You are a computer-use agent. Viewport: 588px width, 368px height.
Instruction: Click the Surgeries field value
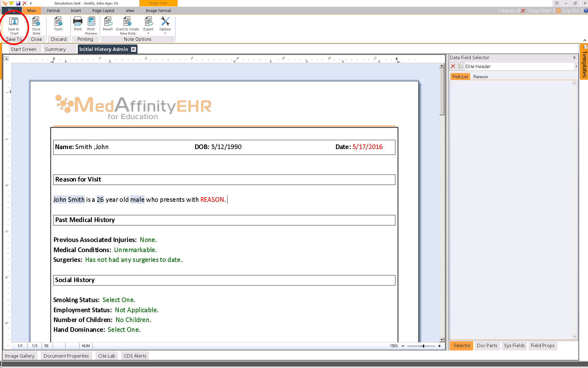pos(133,260)
